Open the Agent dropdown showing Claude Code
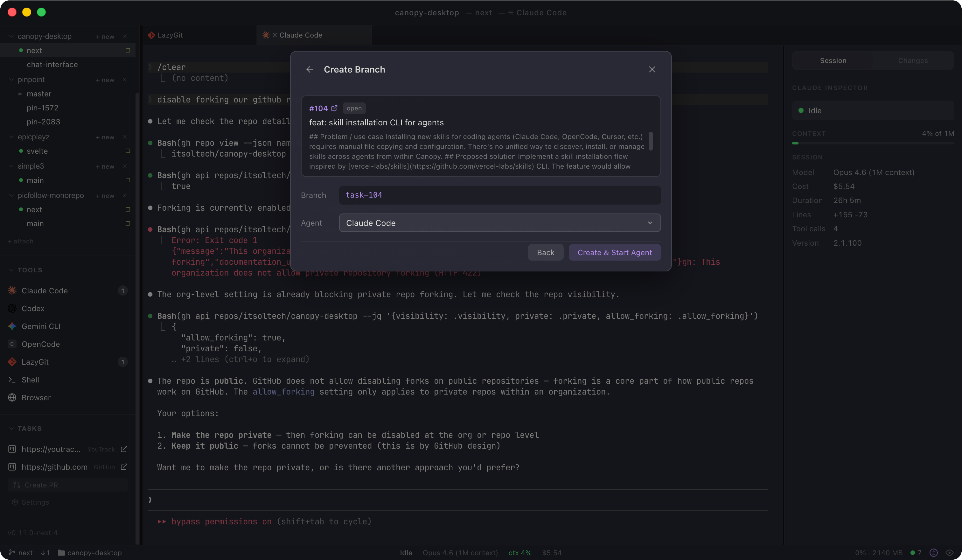Screen dimensions: 962x560 [499, 222]
